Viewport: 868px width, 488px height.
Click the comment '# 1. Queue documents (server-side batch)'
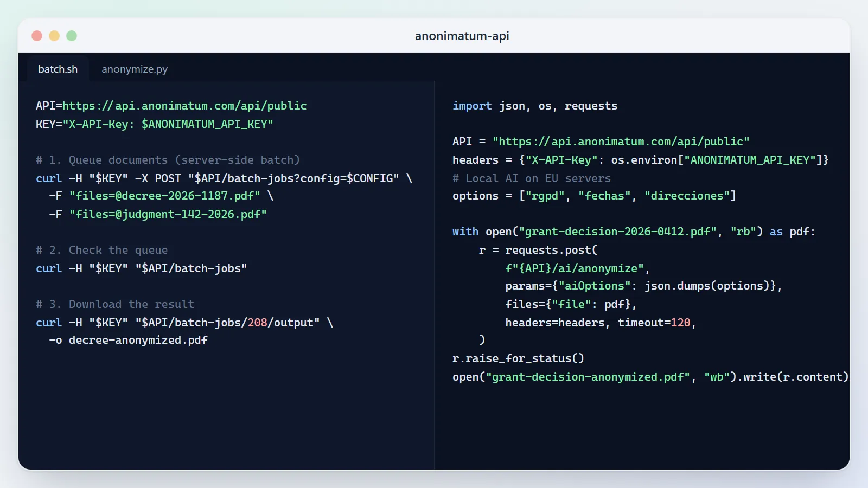pos(168,160)
